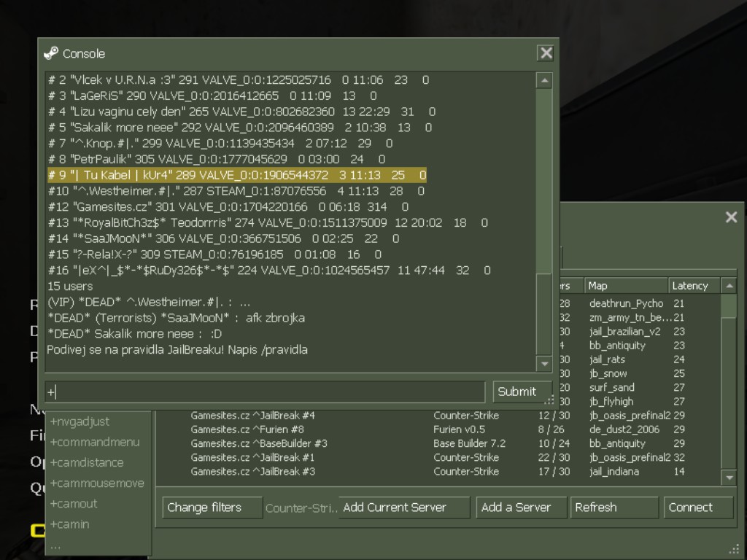This screenshot has width=747, height=560.
Task: Open the Change filters panel
Action: point(212,507)
